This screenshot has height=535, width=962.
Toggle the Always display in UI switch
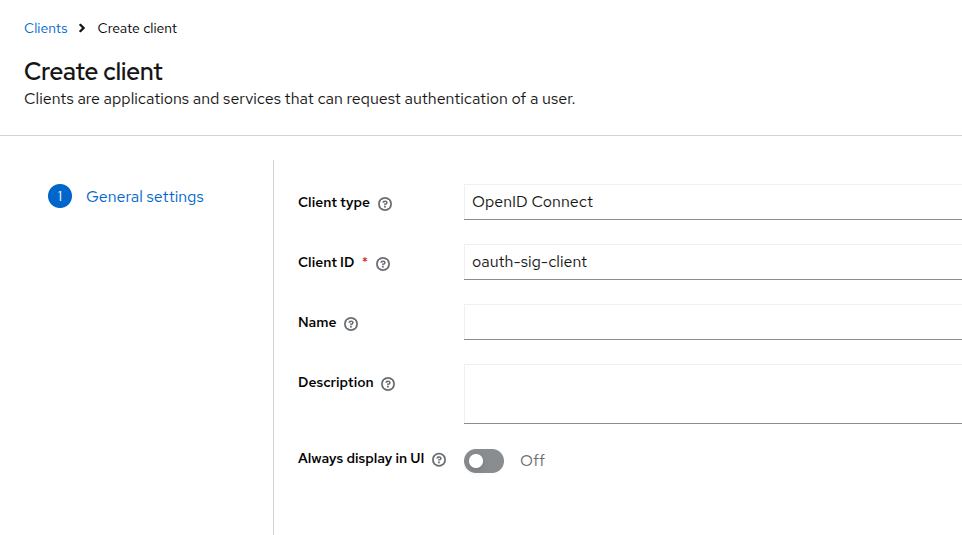[484, 461]
